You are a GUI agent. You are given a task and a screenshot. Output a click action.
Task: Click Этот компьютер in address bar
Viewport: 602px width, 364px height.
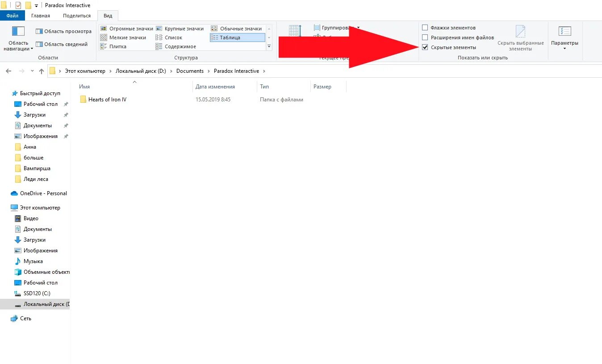pos(85,71)
